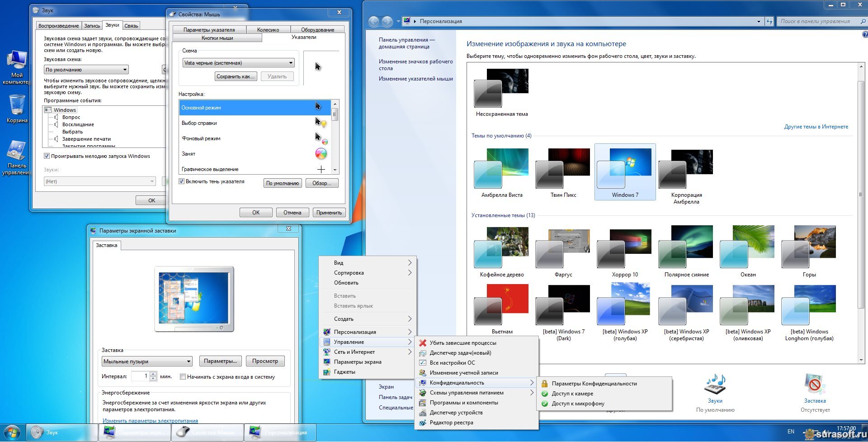The image size is (868, 442).
Task: Click the Заставка screensaver icon
Action: (815, 385)
